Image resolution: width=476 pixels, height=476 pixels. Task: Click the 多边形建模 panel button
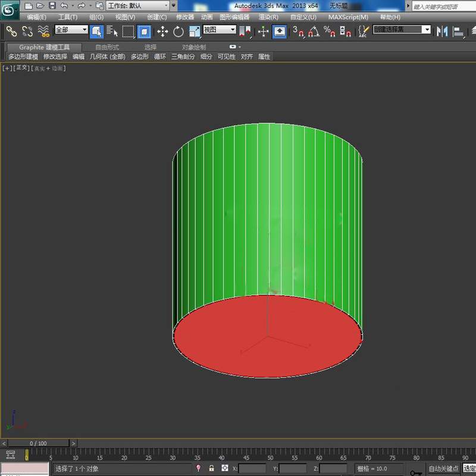(23, 57)
